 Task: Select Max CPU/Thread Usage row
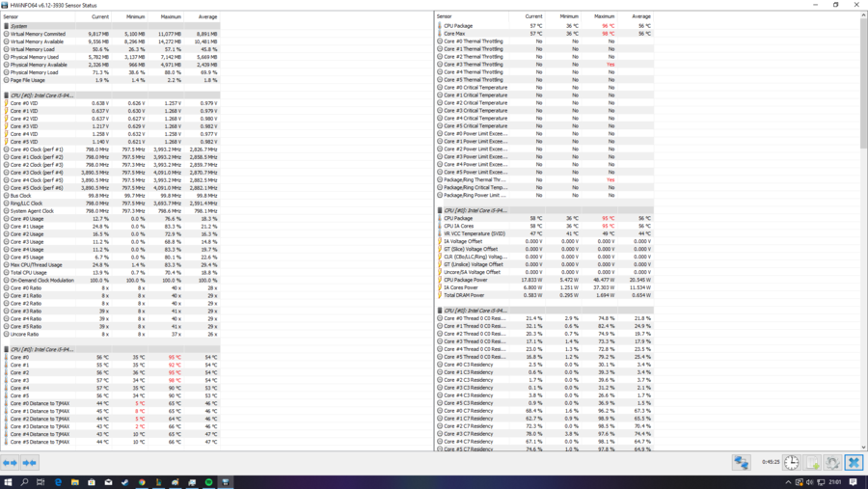(111, 264)
